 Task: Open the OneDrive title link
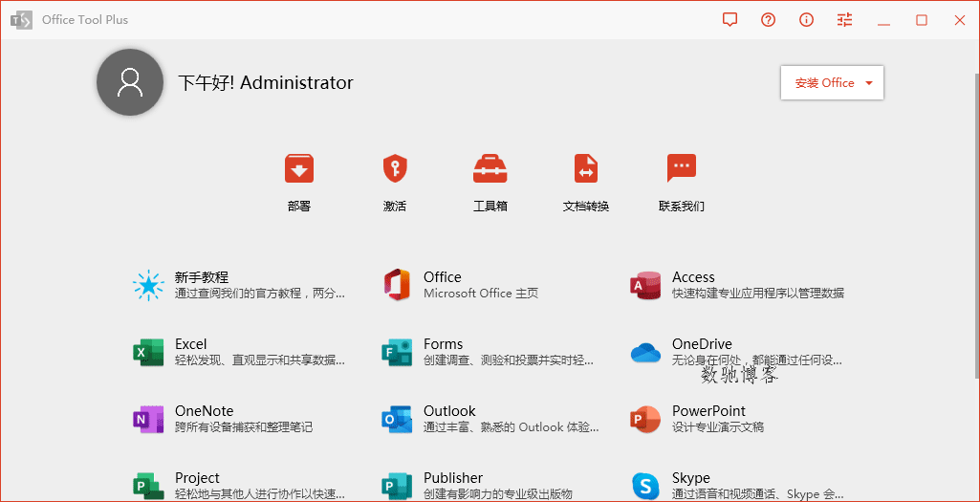pyautogui.click(x=702, y=344)
